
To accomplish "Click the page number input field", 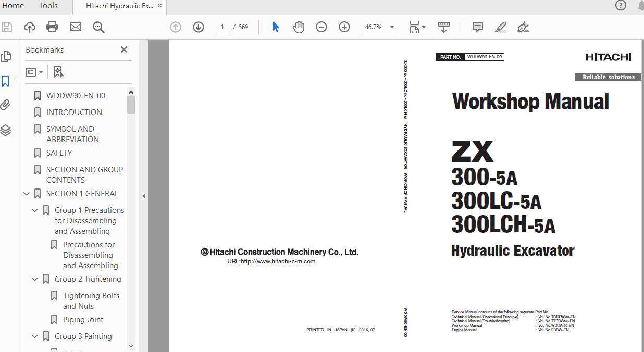I will pos(222,27).
